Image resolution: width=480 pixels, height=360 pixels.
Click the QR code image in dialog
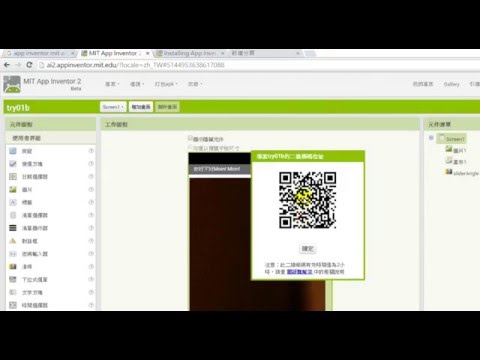[307, 200]
